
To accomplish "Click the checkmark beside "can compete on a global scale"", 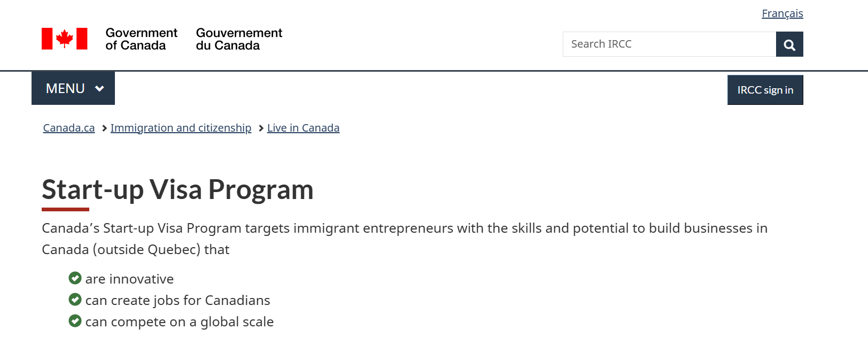I will click(x=75, y=321).
